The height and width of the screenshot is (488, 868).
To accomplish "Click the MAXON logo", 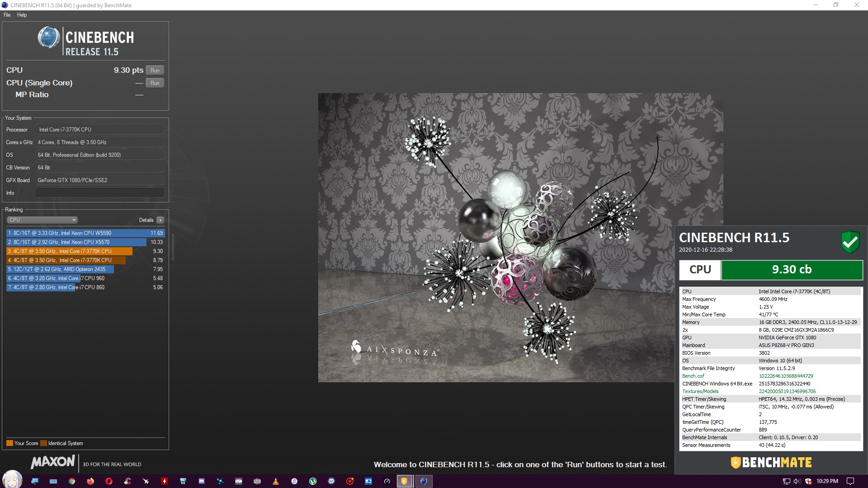I will 53,462.
